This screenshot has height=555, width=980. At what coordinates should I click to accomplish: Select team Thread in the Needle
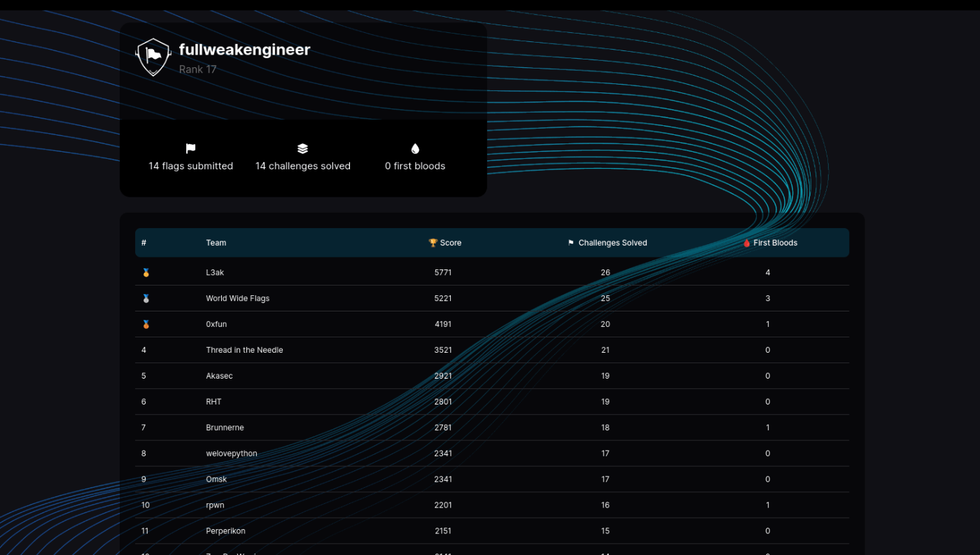point(244,350)
